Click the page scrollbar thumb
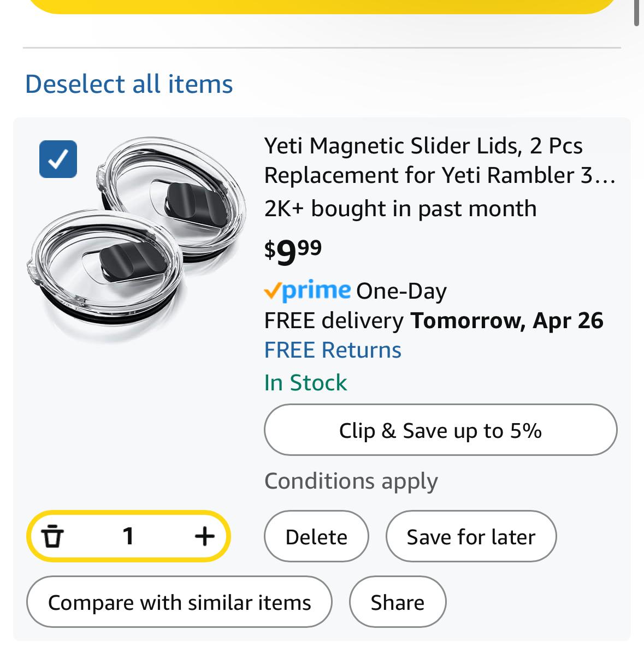The image size is (644, 653). click(636, 13)
